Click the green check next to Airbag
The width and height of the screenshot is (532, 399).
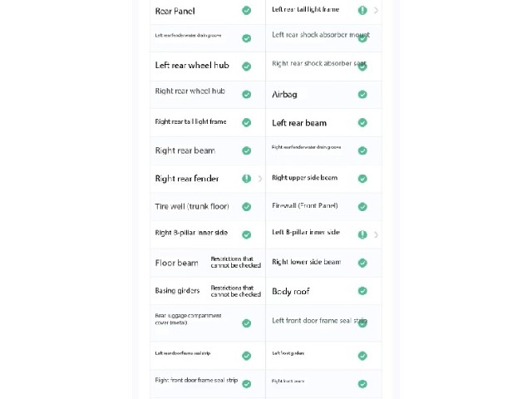tap(362, 94)
